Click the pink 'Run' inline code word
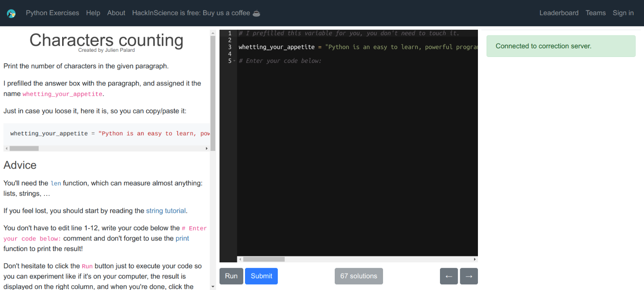644x290 pixels. (87, 266)
